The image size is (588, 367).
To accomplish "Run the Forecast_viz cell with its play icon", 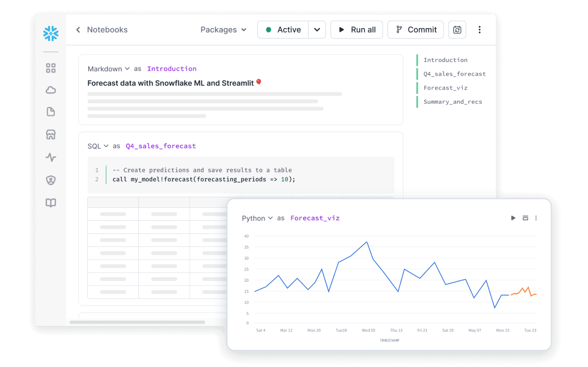I will [x=513, y=218].
